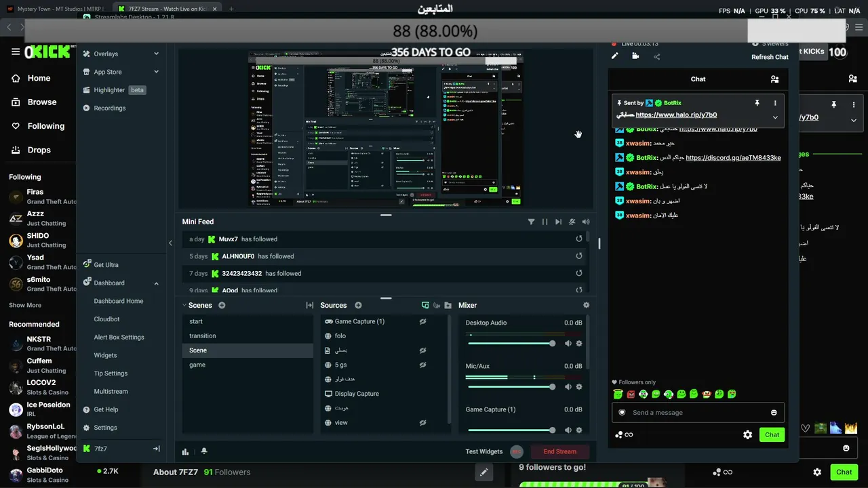Viewport: 868px width, 488px height.
Task: Pause the Mini Feed alert queue
Action: [x=545, y=222]
